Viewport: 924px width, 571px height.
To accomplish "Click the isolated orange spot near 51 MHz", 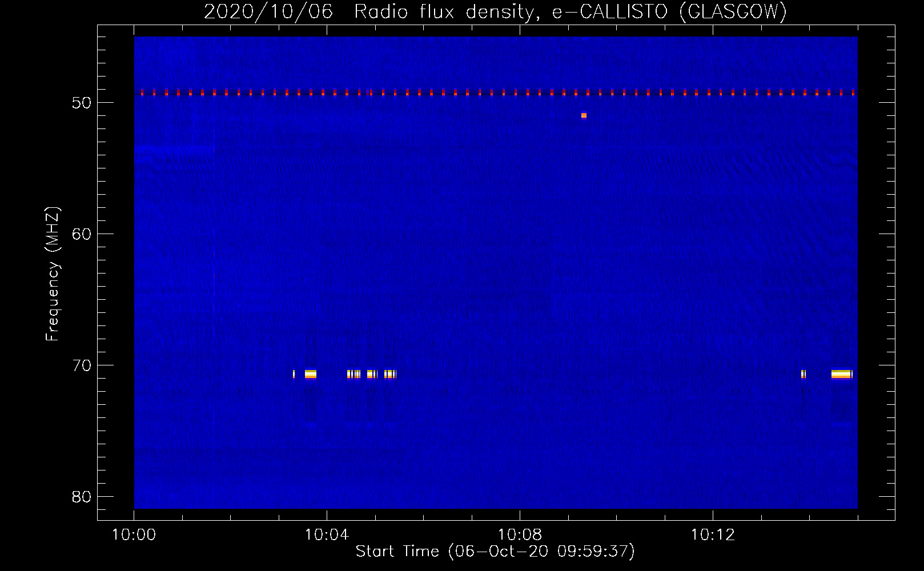I will click(x=584, y=115).
